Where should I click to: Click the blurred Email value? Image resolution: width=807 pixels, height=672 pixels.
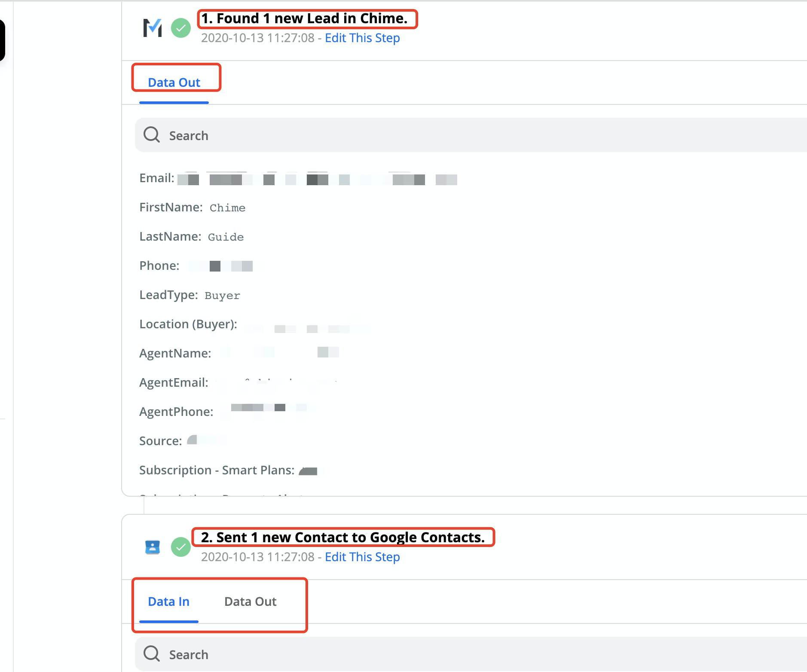[x=317, y=179]
